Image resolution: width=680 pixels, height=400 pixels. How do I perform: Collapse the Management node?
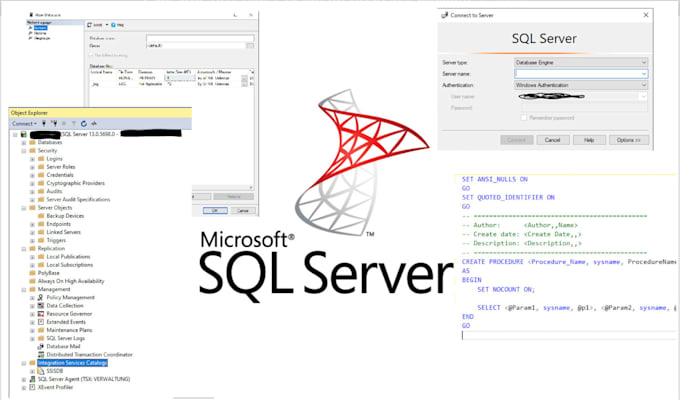click(24, 290)
